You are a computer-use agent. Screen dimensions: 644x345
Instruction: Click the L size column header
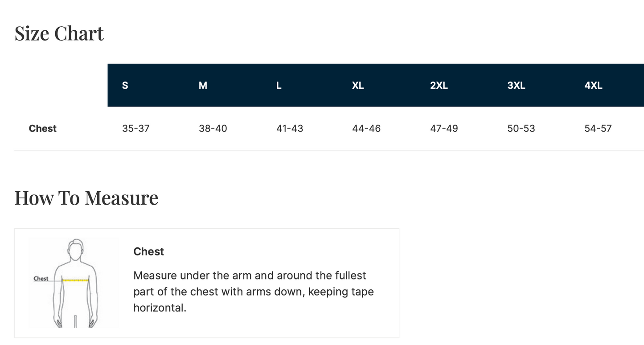point(279,85)
